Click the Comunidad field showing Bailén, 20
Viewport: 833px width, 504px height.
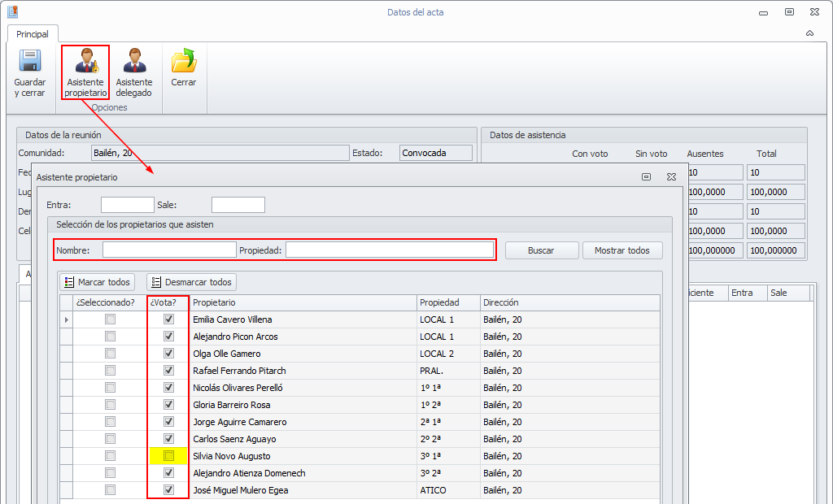point(220,153)
